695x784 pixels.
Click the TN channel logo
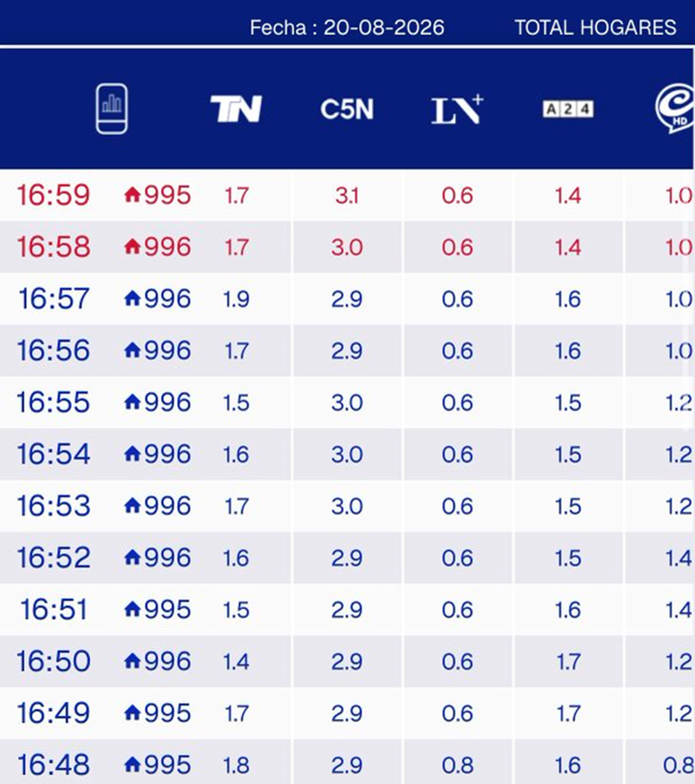coord(236,109)
